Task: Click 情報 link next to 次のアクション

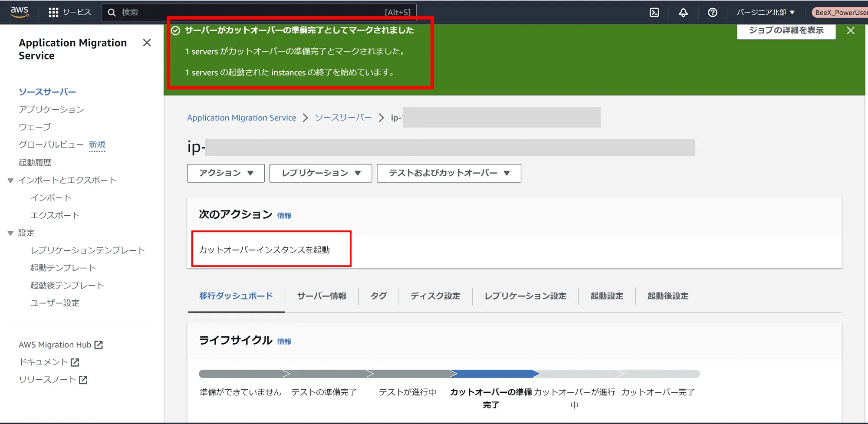Action: 284,216
